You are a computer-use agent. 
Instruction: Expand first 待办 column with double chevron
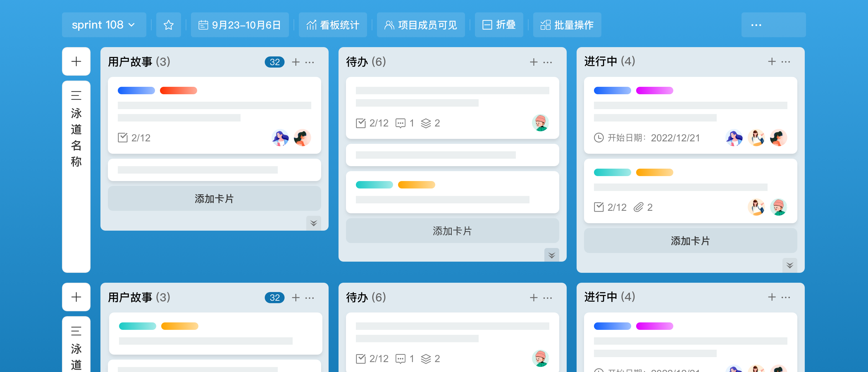click(551, 255)
